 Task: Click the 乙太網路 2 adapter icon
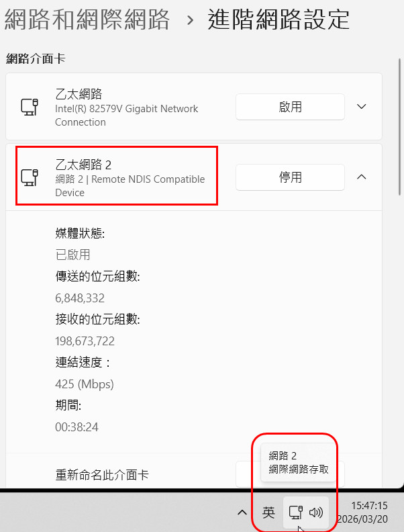tap(30, 177)
